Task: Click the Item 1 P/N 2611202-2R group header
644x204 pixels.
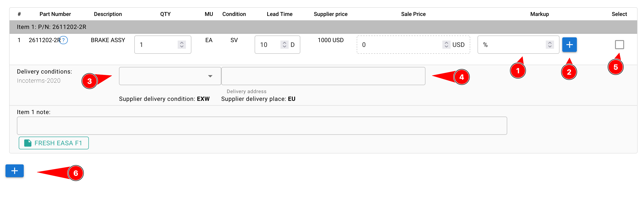Action: coord(52,27)
